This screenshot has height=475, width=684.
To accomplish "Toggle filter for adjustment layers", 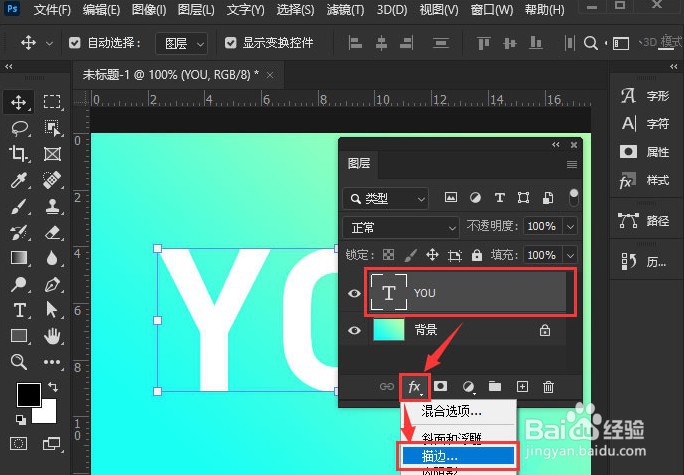I will pos(475,198).
